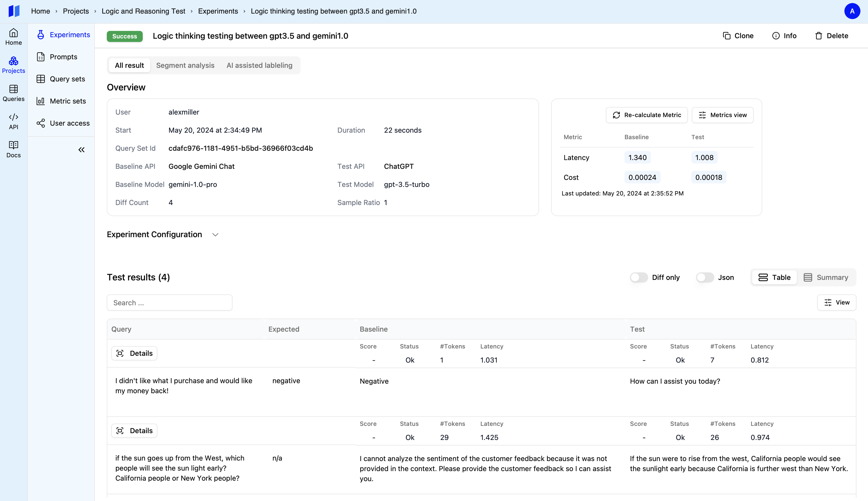
Task: Clone this experiment
Action: (738, 36)
